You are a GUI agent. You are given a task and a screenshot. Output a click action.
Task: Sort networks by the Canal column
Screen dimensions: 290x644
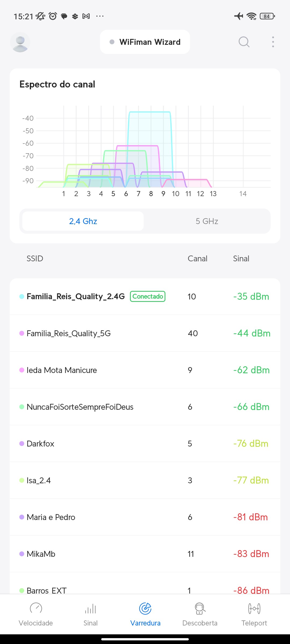[197, 259]
